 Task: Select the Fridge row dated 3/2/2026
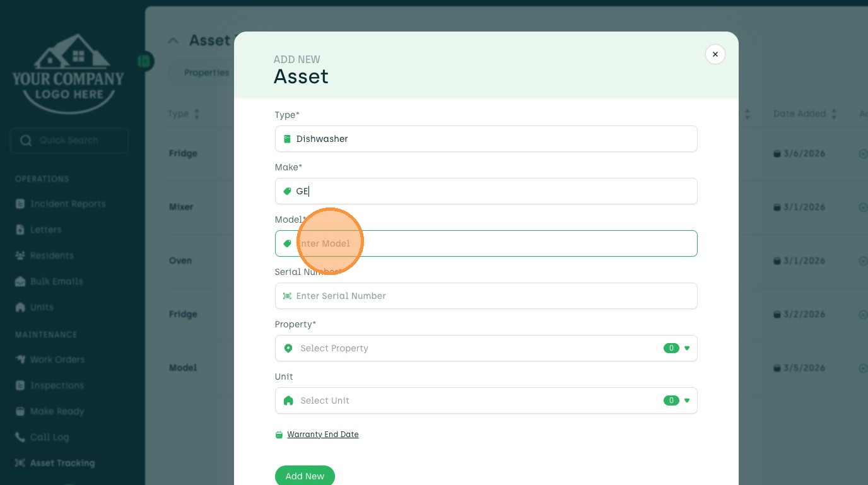(507, 315)
